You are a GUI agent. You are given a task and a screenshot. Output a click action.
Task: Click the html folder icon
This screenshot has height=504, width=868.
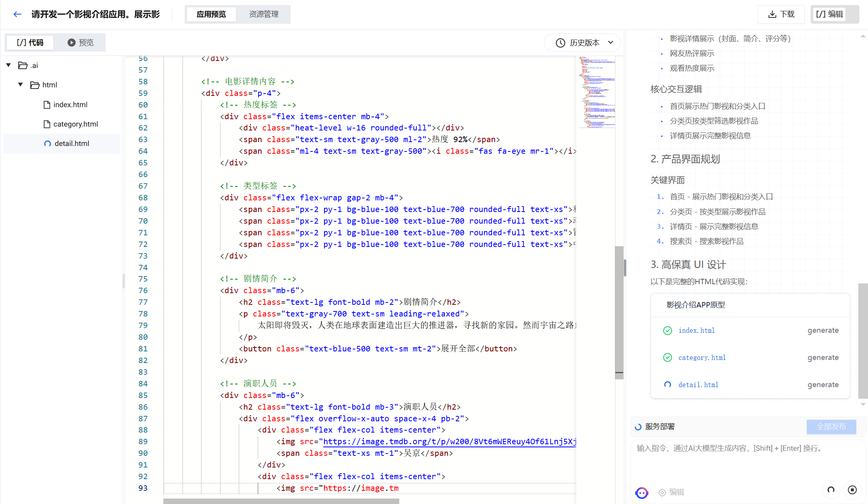(35, 85)
